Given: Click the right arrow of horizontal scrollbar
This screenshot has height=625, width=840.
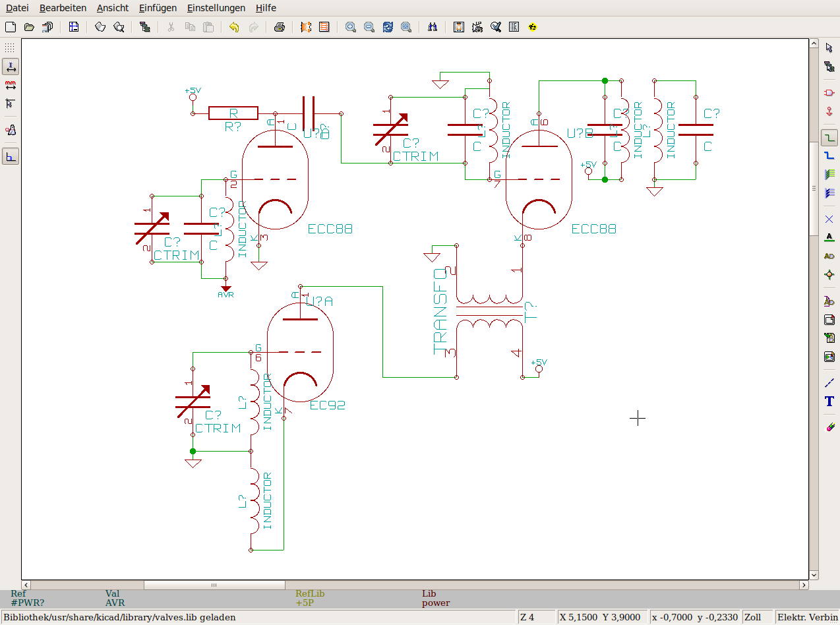Looking at the screenshot, I should [804, 585].
